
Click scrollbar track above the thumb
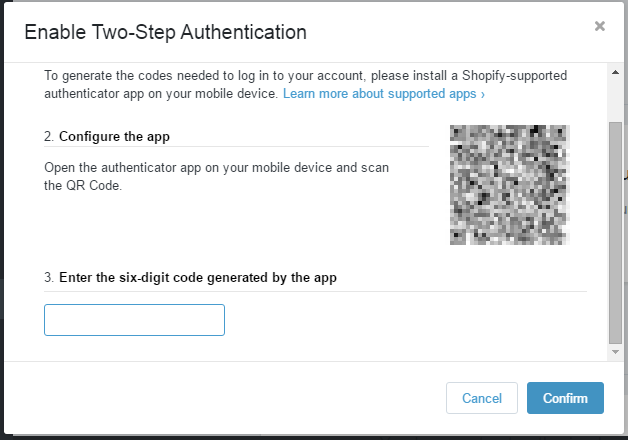pos(615,100)
